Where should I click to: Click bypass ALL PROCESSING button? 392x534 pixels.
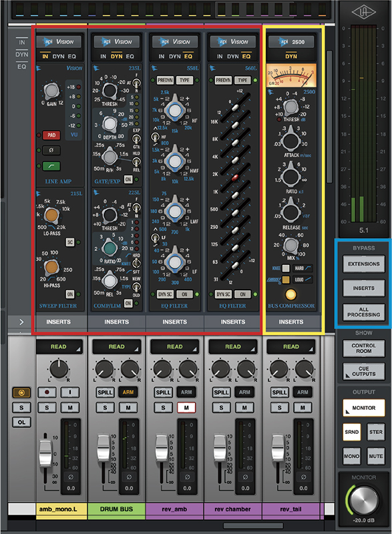[364, 312]
